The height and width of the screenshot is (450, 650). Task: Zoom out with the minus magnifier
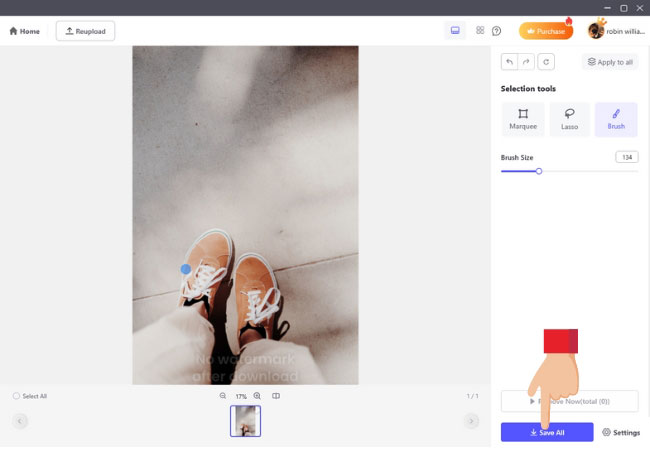[223, 396]
